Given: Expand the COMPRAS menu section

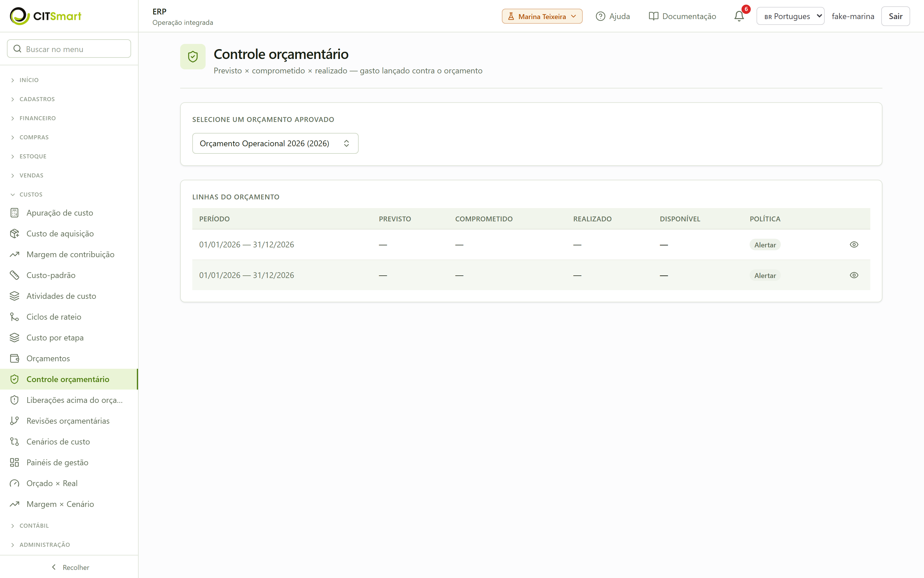Looking at the screenshot, I should [34, 137].
